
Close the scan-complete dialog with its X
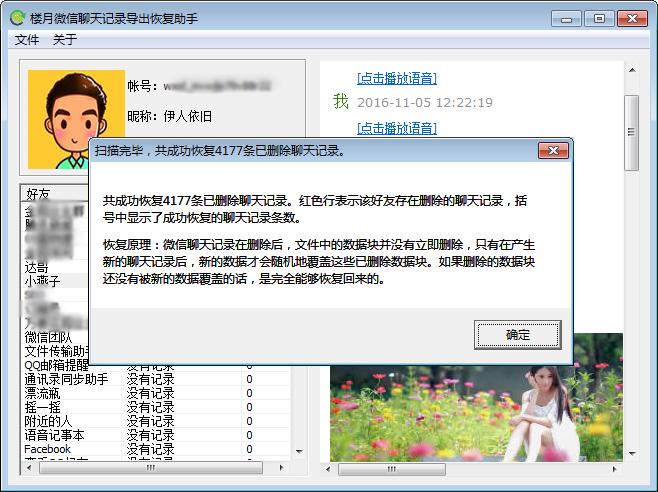coord(553,150)
